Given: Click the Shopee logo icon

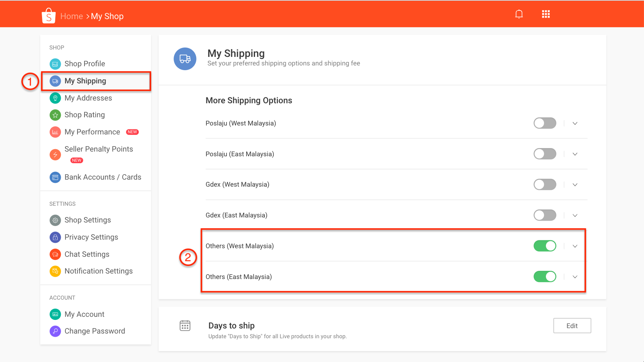Looking at the screenshot, I should pyautogui.click(x=49, y=16).
